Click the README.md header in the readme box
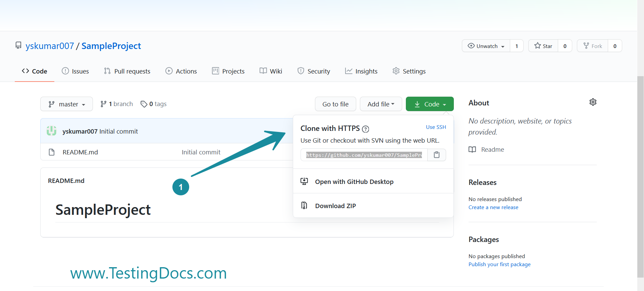 click(x=66, y=181)
